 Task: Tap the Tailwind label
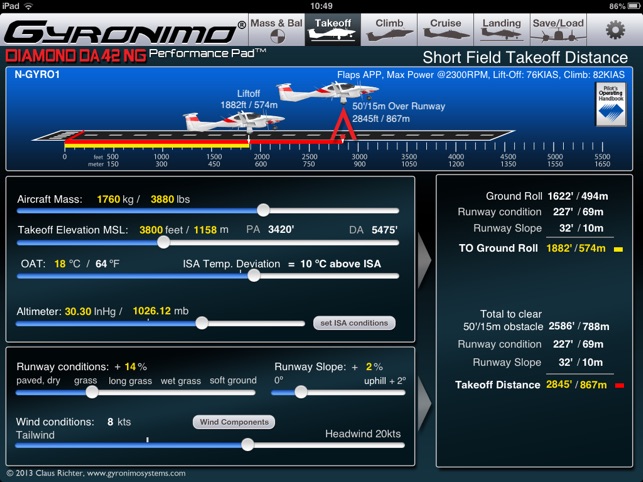click(35, 435)
